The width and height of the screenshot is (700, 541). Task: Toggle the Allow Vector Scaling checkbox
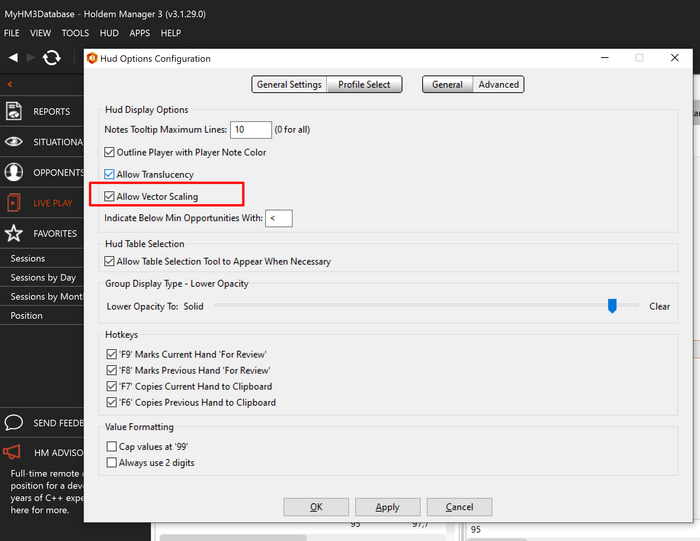(x=109, y=196)
